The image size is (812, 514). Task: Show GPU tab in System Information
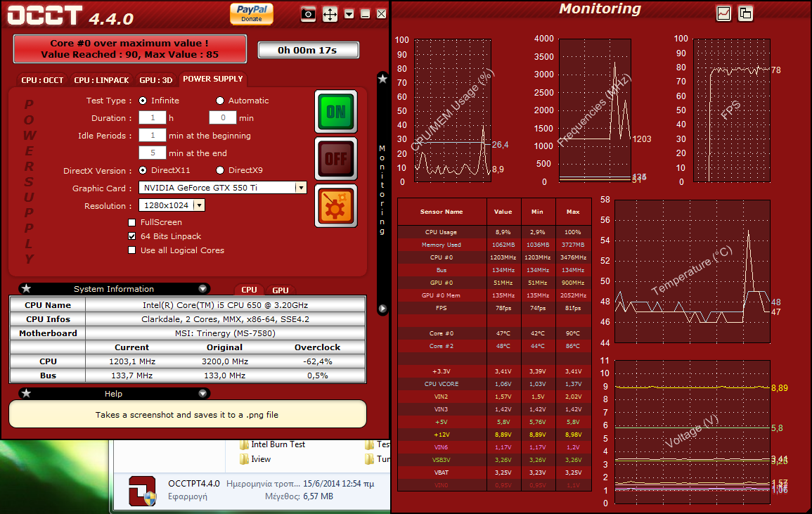(x=281, y=290)
